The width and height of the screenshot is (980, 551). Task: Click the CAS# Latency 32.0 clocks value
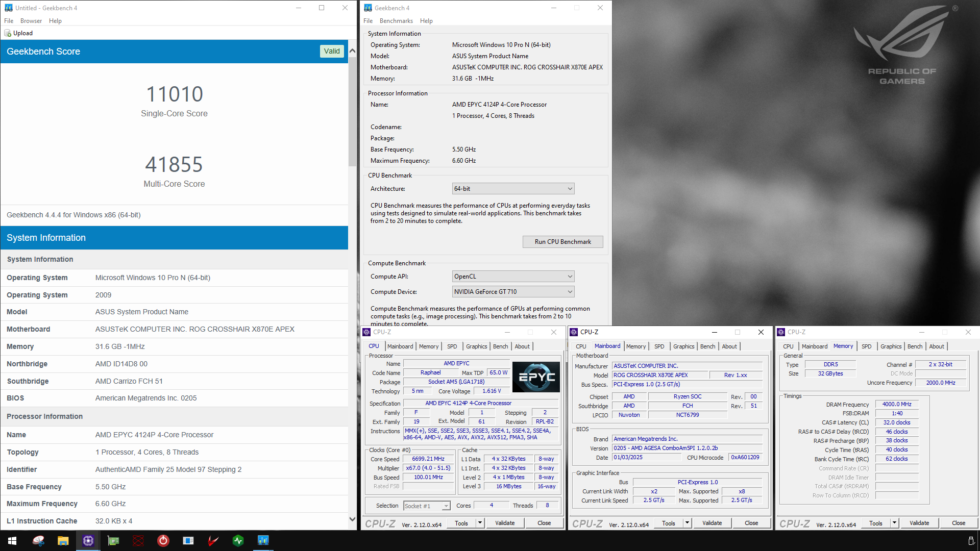[897, 423]
